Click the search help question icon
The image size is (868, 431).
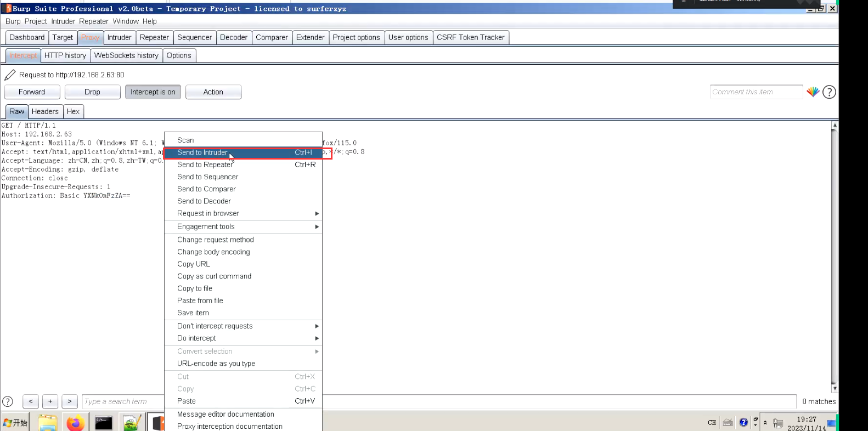8,401
